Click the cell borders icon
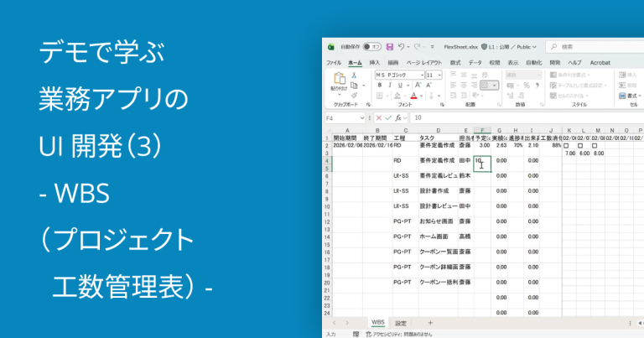This screenshot has height=338, width=644. (380, 96)
